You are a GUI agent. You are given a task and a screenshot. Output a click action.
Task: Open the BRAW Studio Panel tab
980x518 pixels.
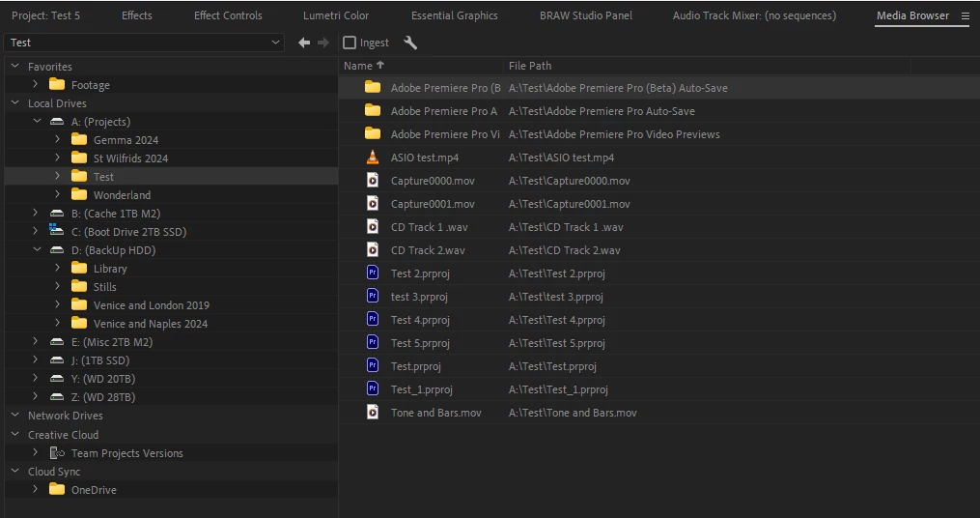tap(586, 15)
